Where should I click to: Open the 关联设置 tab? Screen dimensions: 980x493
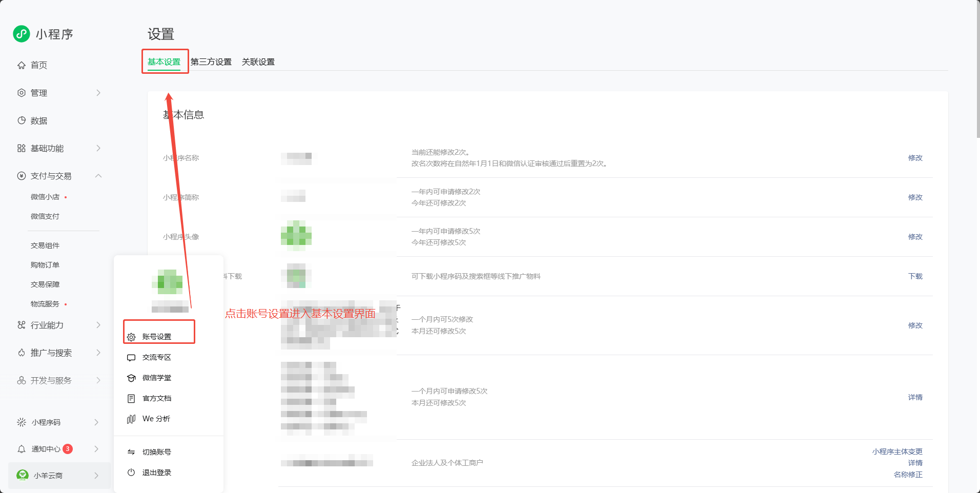click(x=258, y=62)
